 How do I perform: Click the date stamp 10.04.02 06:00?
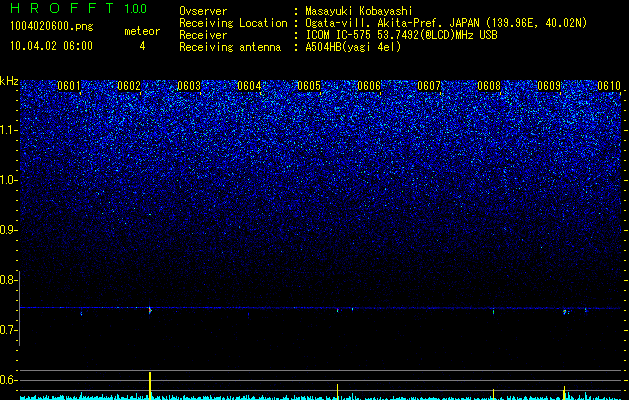point(51,46)
